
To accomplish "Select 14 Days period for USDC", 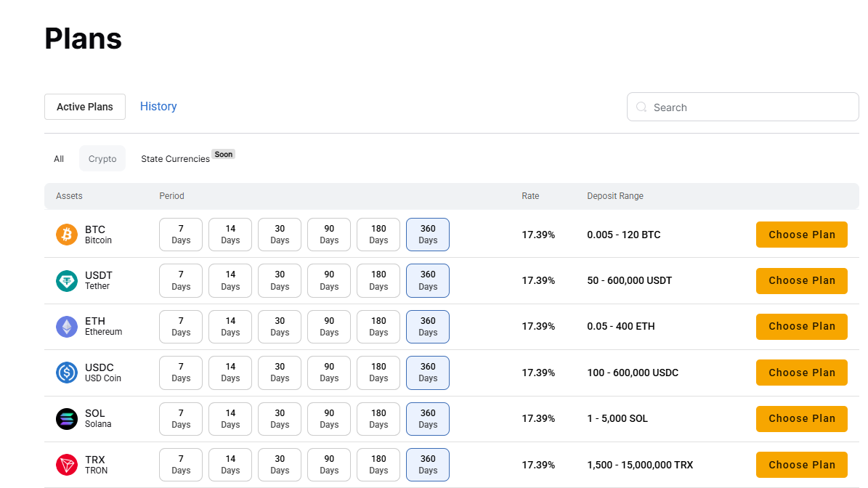I will 230,373.
